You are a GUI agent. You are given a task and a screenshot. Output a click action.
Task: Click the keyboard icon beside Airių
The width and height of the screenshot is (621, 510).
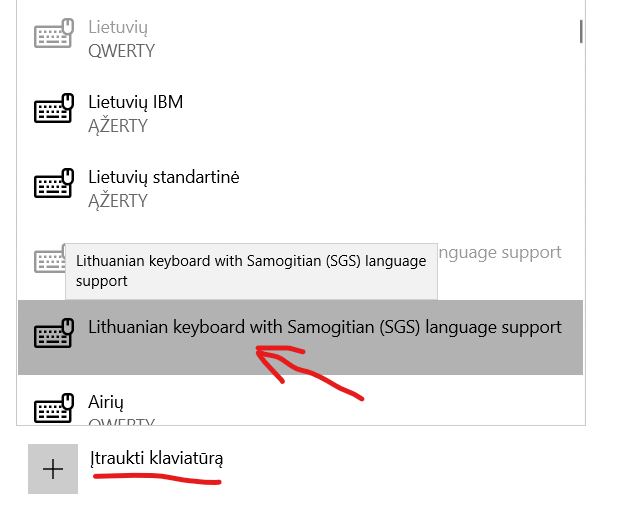coord(54,407)
